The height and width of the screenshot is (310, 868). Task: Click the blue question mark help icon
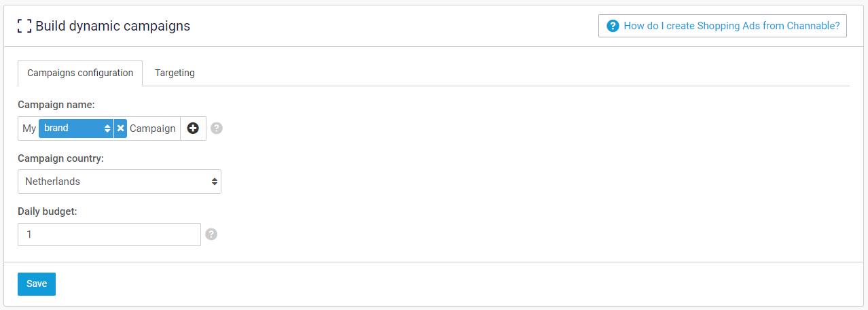pyautogui.click(x=613, y=26)
